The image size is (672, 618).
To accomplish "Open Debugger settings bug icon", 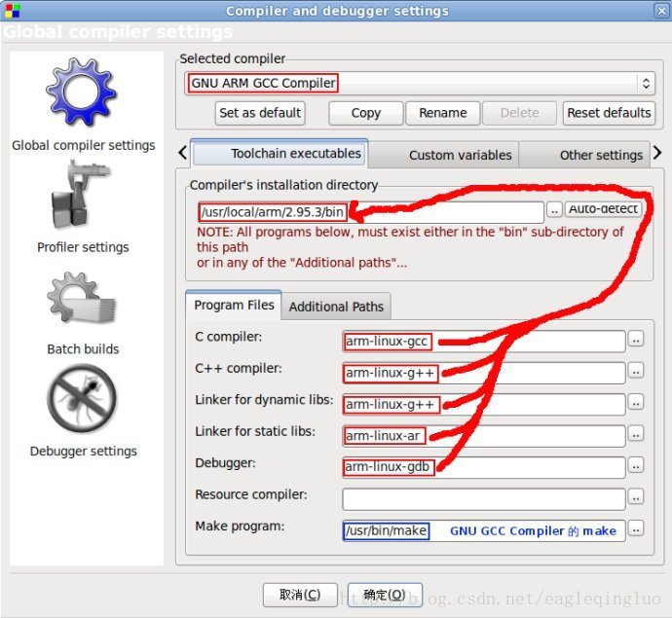I will coord(82,398).
